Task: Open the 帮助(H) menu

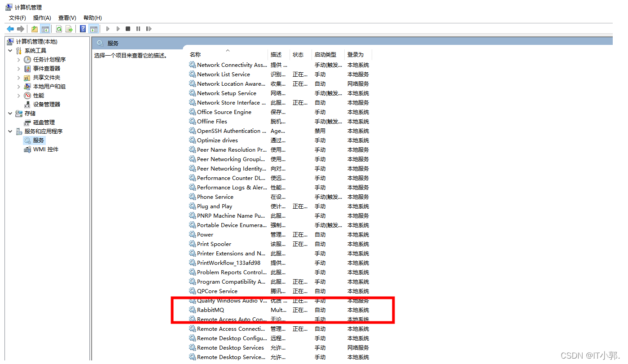Action: pyautogui.click(x=92, y=18)
